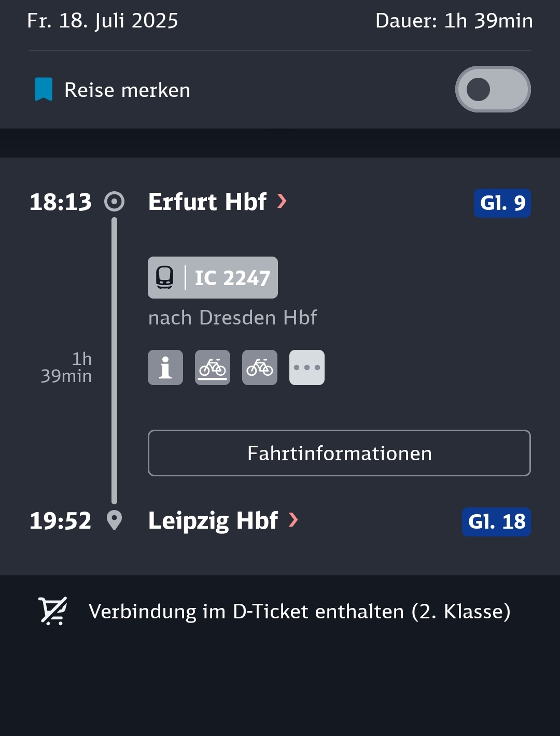
Task: Tap the bicycle reservation icon with underline
Action: pyautogui.click(x=213, y=367)
